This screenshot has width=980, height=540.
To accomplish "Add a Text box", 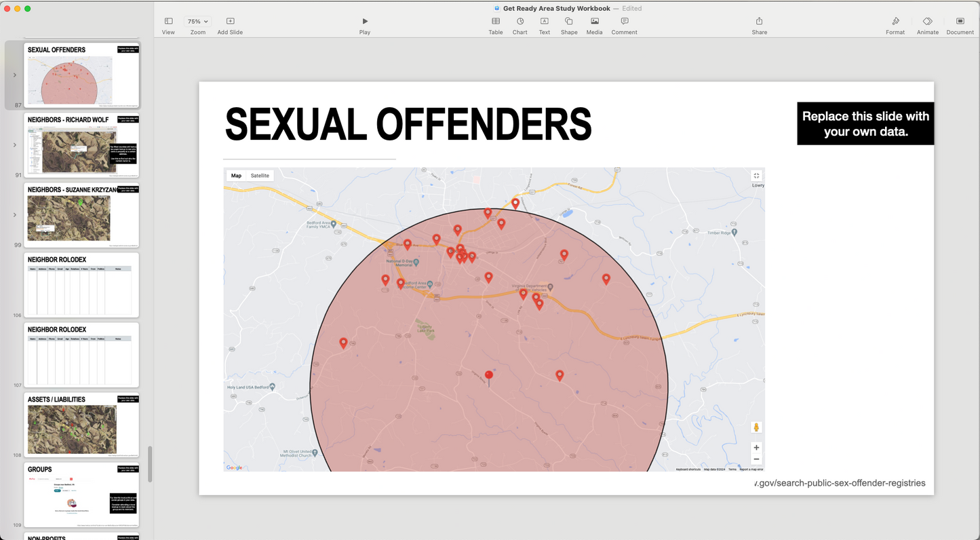I will 545,25.
